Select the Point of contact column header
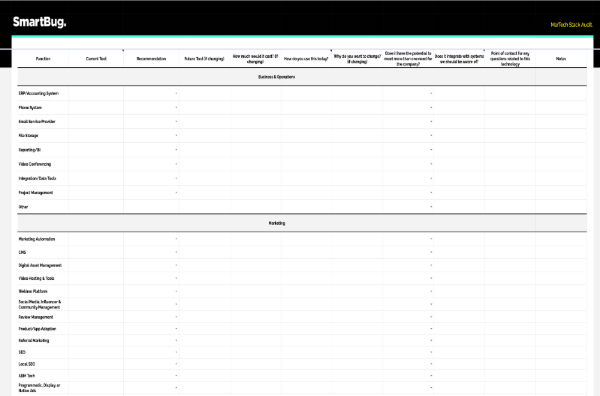600x396 pixels. pos(510,59)
